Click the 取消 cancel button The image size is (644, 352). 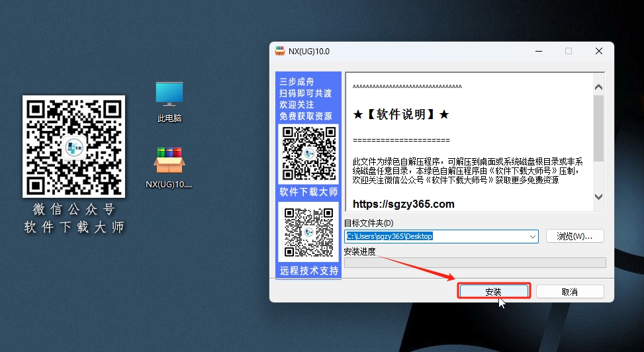(x=570, y=292)
